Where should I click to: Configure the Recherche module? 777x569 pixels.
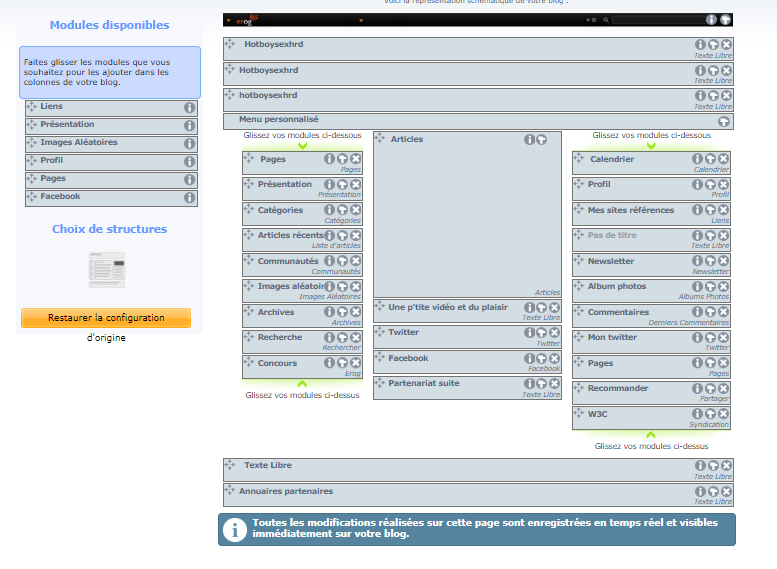coord(342,337)
